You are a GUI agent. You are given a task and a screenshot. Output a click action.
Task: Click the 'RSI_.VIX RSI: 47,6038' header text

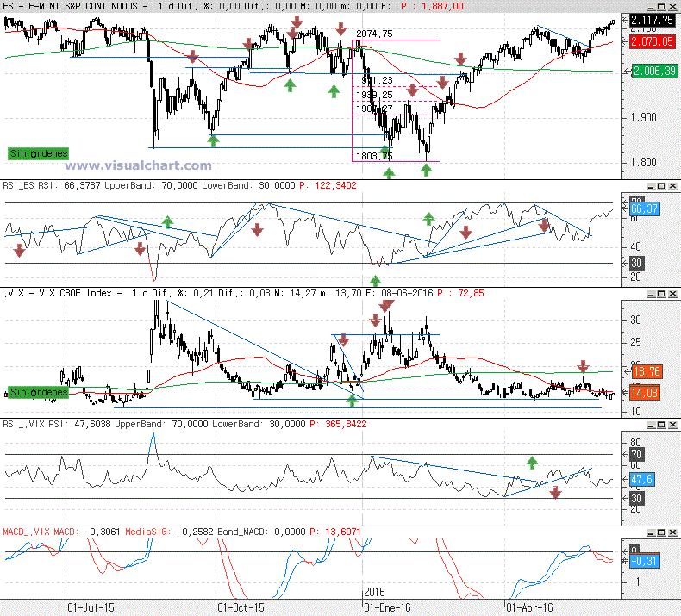(x=57, y=424)
